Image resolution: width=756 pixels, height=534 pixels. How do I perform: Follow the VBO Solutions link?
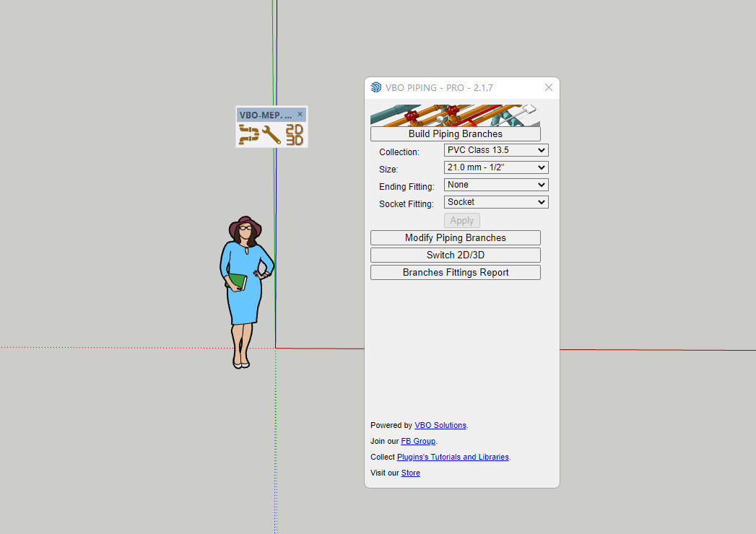click(440, 426)
